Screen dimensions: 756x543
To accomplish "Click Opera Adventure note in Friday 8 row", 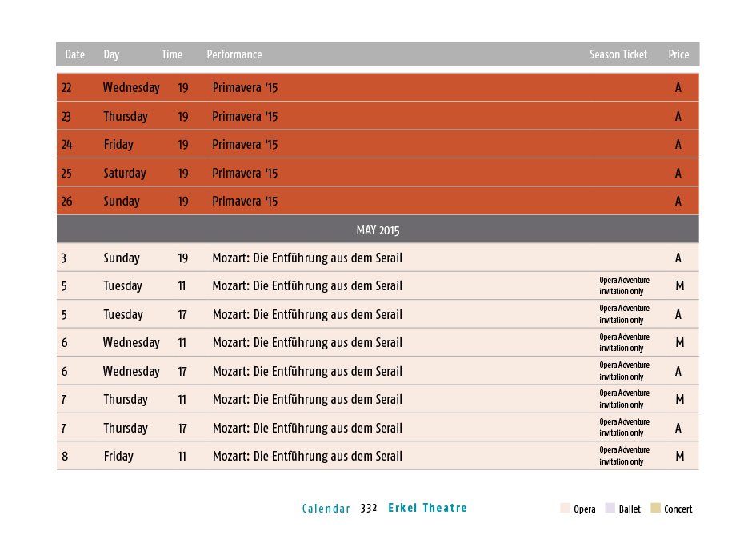I will tap(624, 456).
